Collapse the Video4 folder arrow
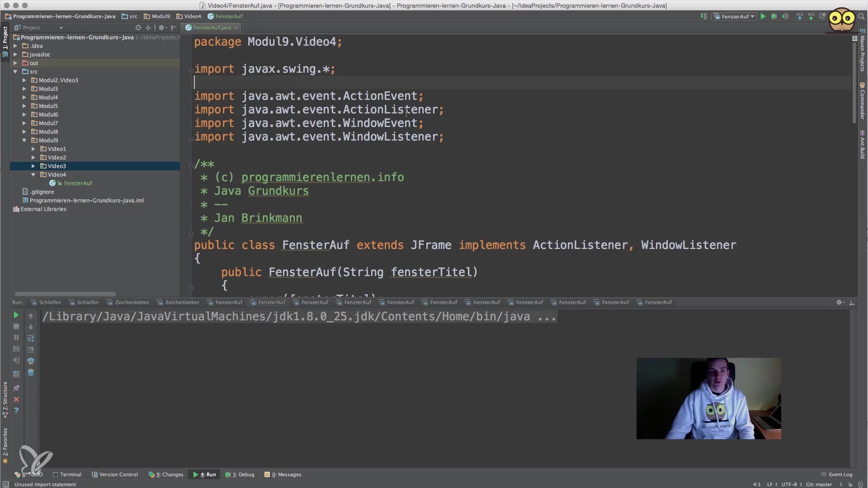The height and width of the screenshot is (488, 868). pyautogui.click(x=33, y=174)
